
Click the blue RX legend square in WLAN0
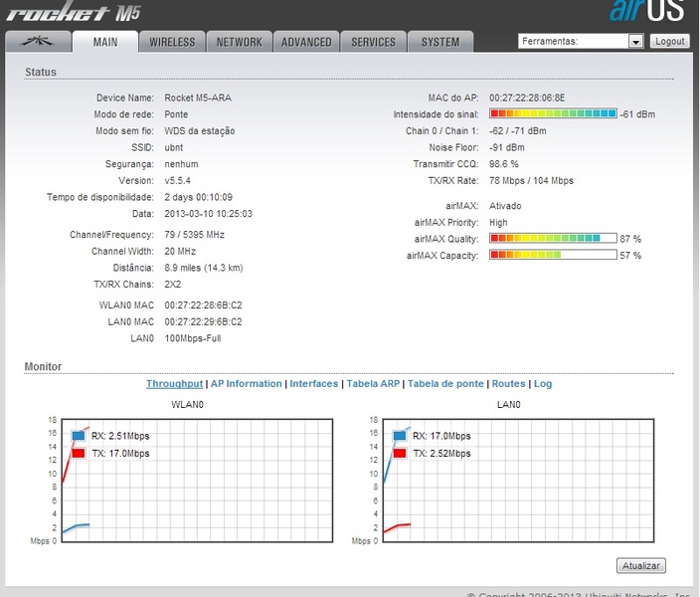[x=79, y=435]
